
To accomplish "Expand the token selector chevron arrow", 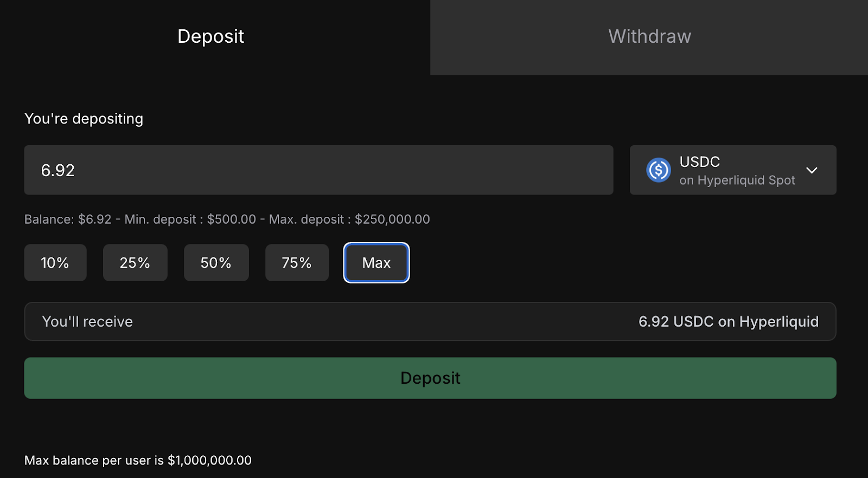I will coord(812,170).
